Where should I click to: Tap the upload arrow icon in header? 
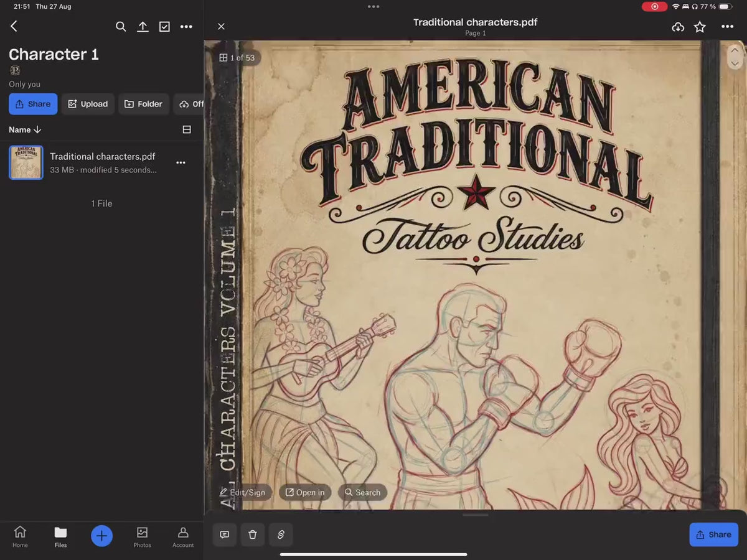click(x=143, y=27)
